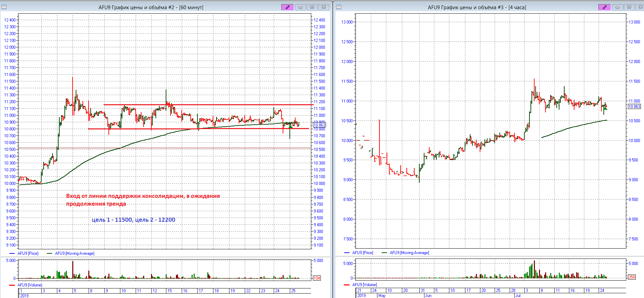Select AFU9 [Moving Average] legend in the 60-minute chart

click(x=74, y=253)
